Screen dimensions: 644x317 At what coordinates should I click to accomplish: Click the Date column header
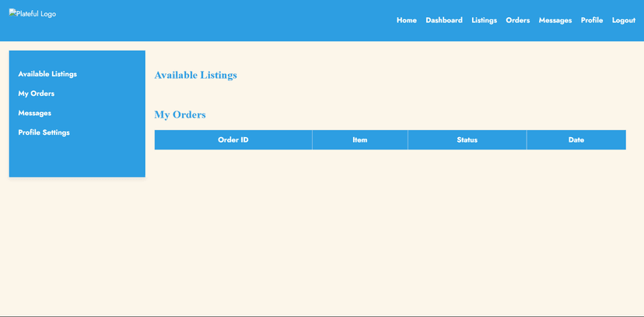click(x=576, y=140)
